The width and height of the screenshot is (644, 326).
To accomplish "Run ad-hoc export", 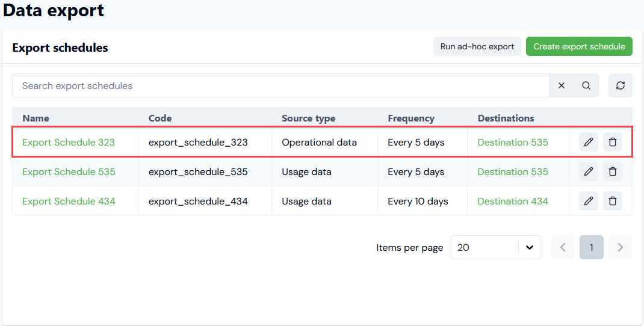I will (x=477, y=46).
